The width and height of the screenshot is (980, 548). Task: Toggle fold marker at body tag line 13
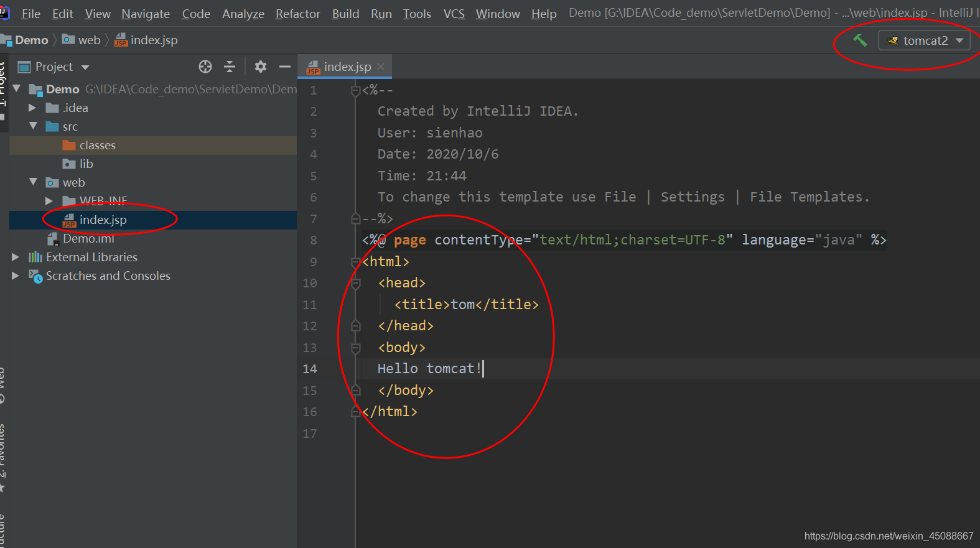[x=356, y=348]
